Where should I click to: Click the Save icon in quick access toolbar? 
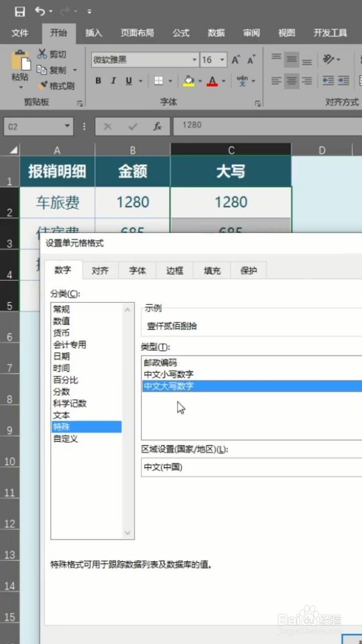point(20,11)
